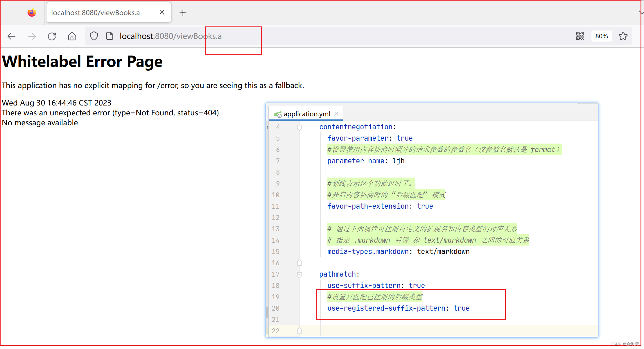Image resolution: width=644 pixels, height=349 pixels.
Task: Show site information page icon
Action: [110, 36]
